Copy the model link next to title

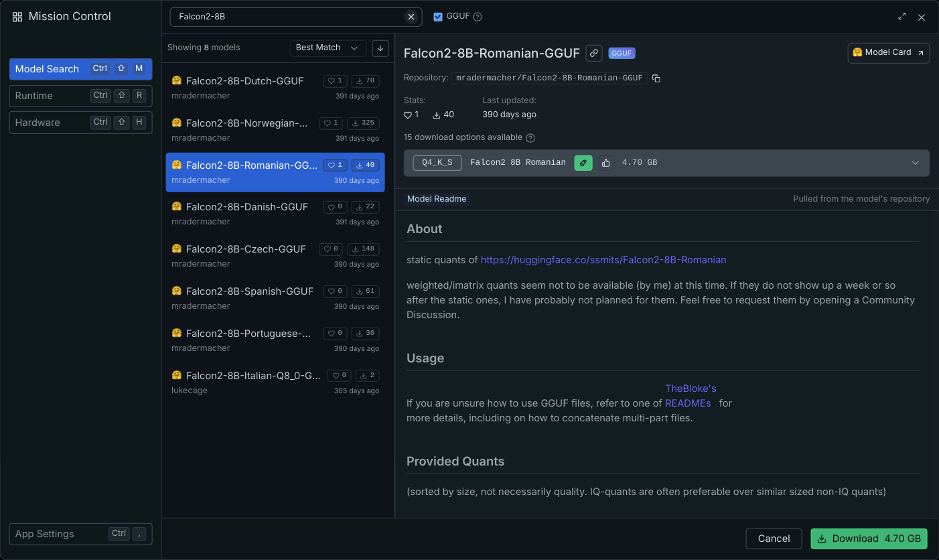click(593, 53)
